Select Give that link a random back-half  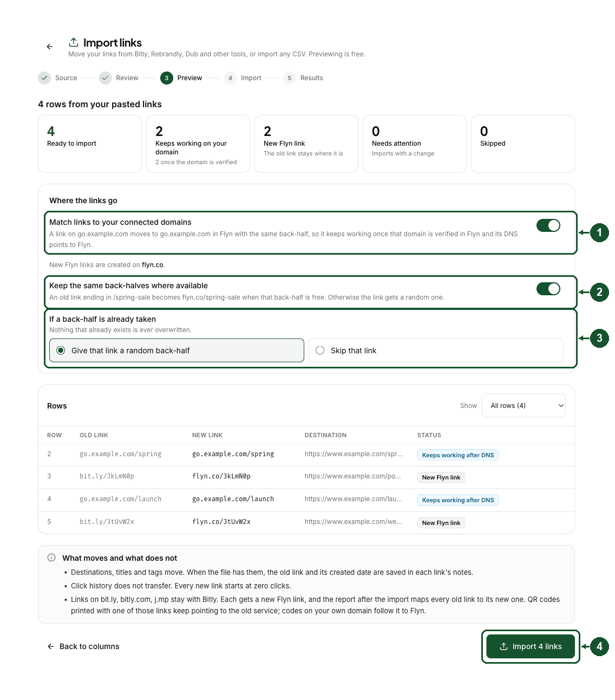click(x=176, y=351)
